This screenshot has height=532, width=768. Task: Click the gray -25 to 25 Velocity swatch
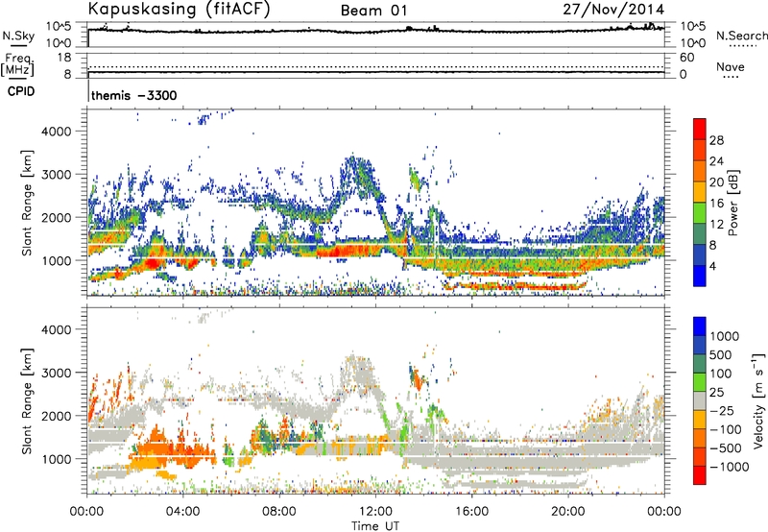point(700,400)
